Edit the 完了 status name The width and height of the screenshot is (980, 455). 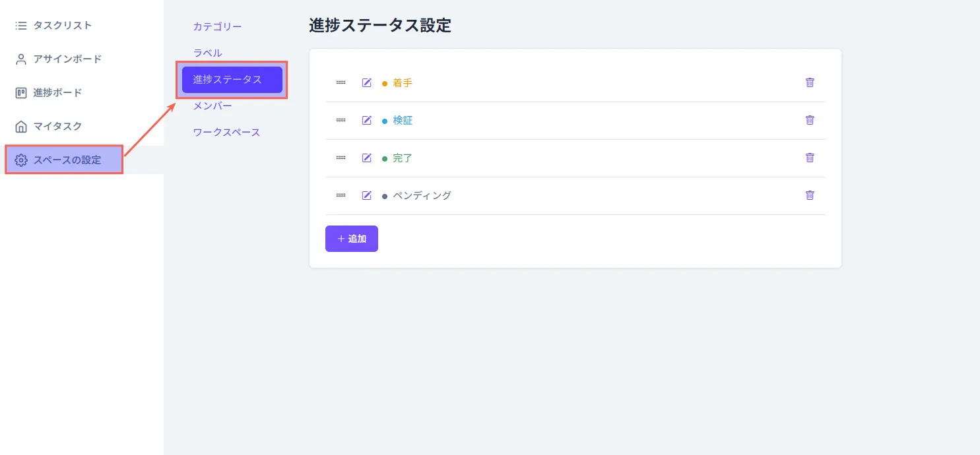(x=367, y=158)
